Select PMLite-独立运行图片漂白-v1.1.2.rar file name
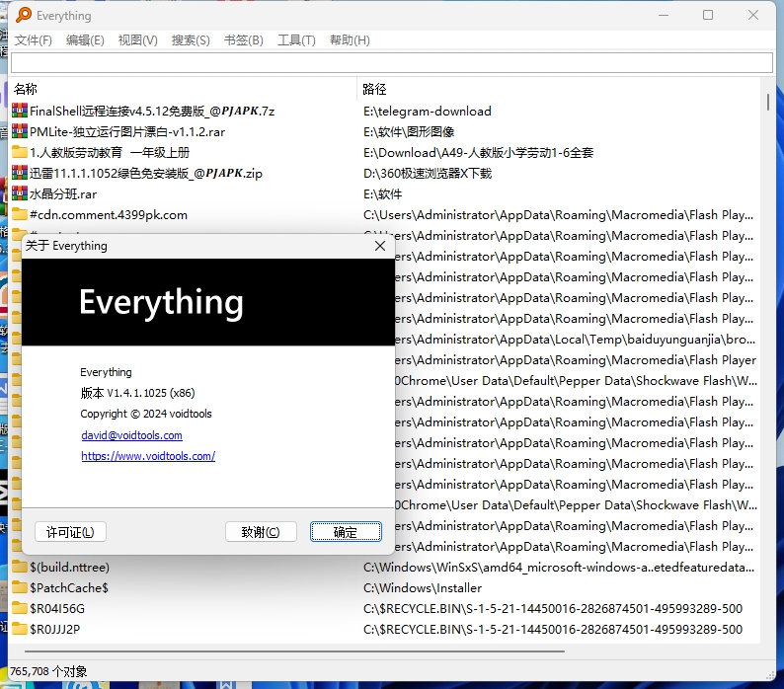The image size is (784, 689). pos(127,132)
